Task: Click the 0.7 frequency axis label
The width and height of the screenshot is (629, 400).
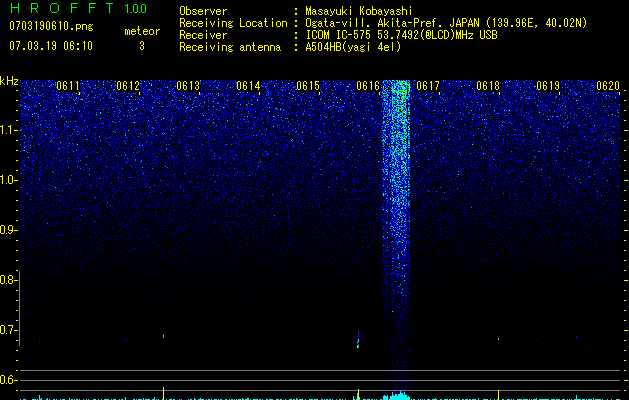Action: click(7, 330)
